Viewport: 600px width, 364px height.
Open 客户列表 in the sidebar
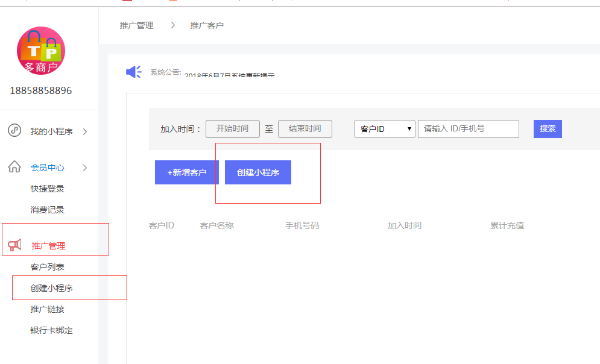click(48, 266)
